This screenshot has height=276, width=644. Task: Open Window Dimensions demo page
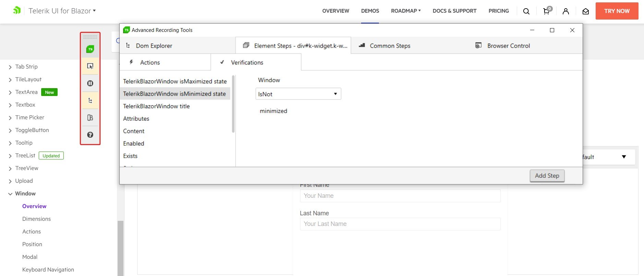pos(36,219)
